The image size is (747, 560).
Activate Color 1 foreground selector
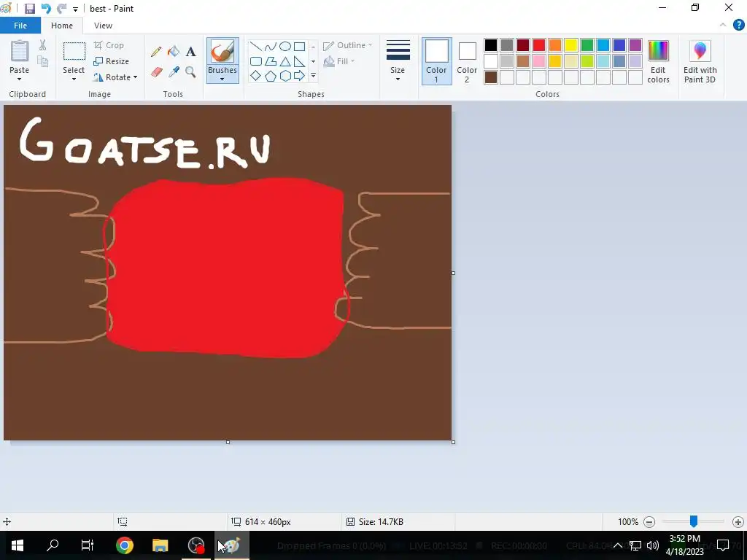point(436,61)
